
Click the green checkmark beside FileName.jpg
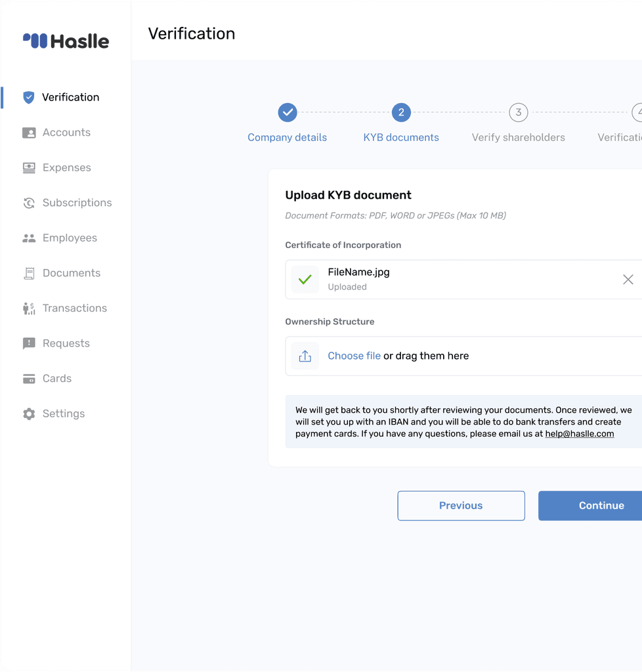point(305,280)
